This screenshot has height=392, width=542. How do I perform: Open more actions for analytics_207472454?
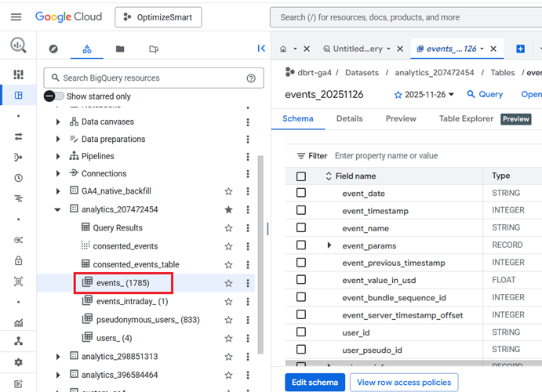click(x=248, y=209)
